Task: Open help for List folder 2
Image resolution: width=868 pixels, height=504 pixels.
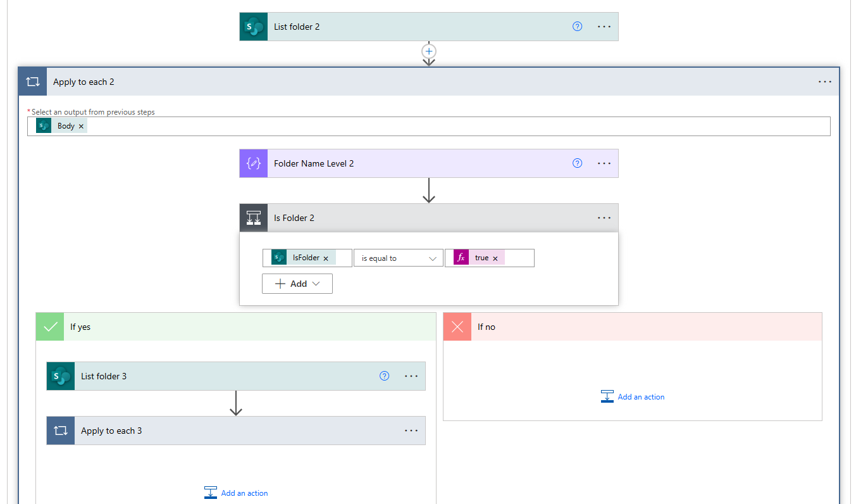Action: (577, 27)
